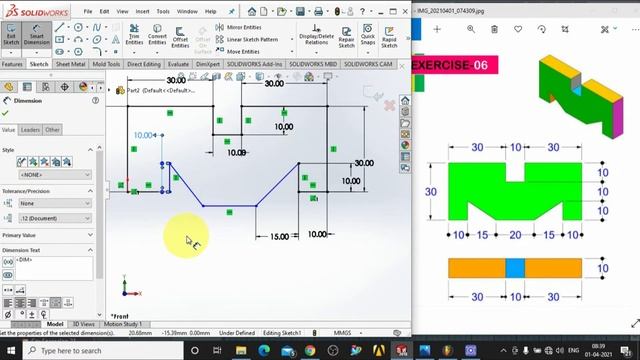Click the Home icon in SolidWorks toolbar
This screenshot has width=640, height=360.
[x=252, y=11]
